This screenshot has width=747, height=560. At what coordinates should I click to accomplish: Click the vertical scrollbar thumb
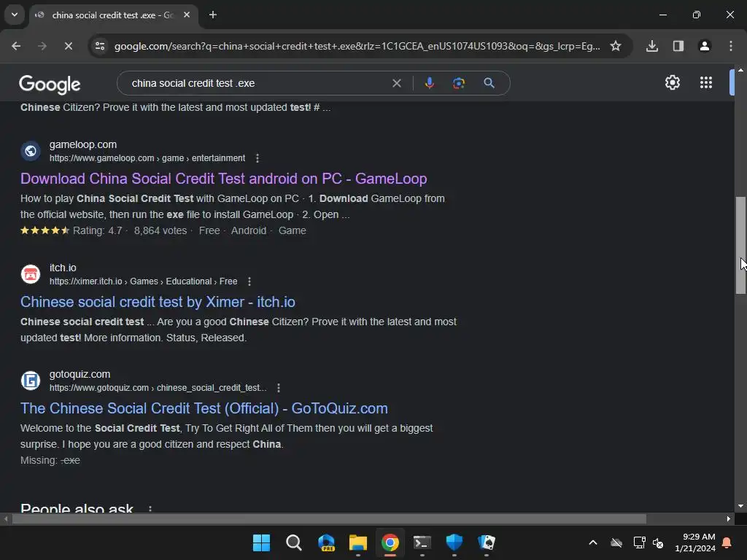[740, 245]
